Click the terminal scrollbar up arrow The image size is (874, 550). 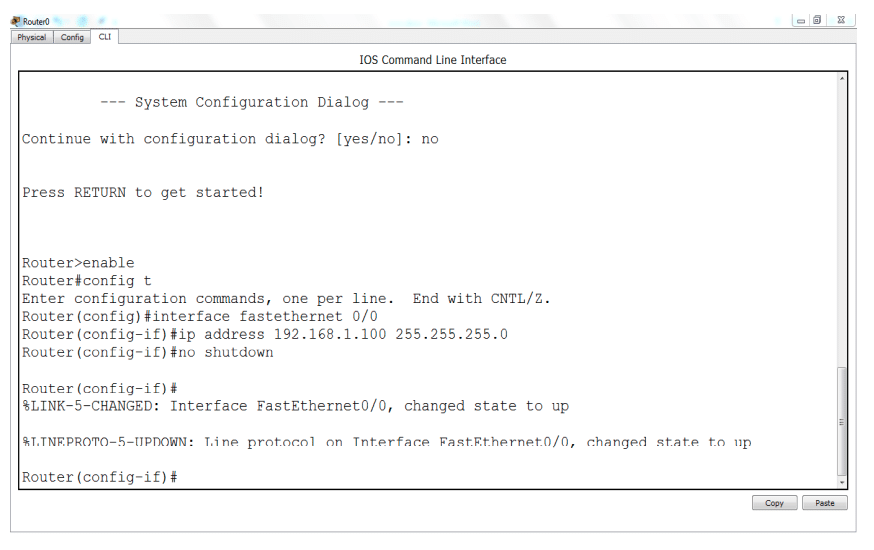[842, 79]
